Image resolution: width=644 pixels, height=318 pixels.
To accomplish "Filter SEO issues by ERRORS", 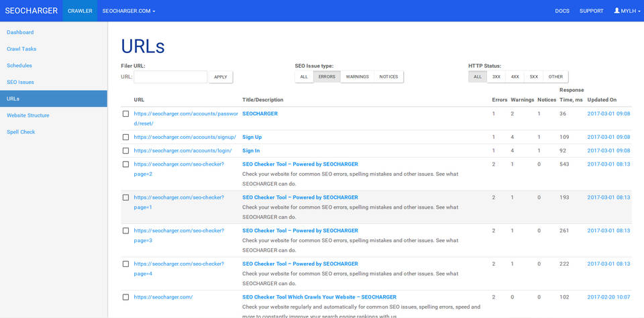I will coord(327,77).
